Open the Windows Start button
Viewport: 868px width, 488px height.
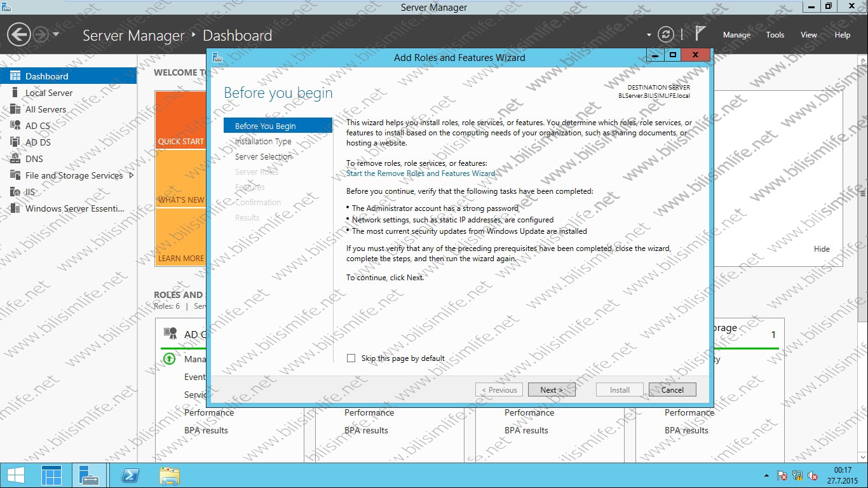[x=17, y=475]
